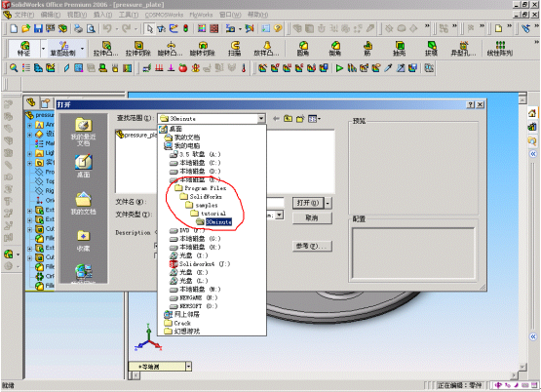Click the Create New Folder icon in dialog
Viewport: 541px width, 392px height.
pos(300,119)
